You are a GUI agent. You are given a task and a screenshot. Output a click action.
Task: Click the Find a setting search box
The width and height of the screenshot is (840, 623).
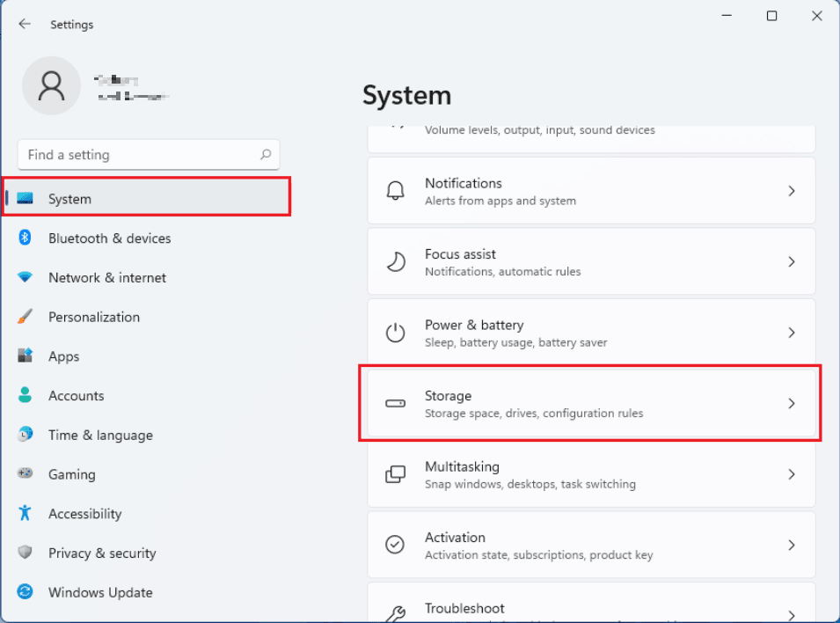pyautogui.click(x=141, y=155)
